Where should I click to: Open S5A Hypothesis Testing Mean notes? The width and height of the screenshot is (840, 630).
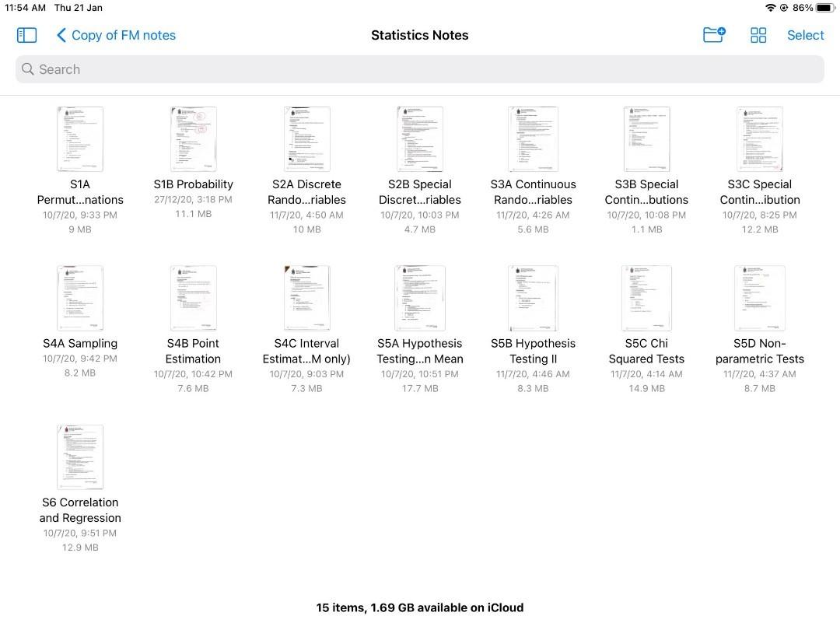[420, 299]
